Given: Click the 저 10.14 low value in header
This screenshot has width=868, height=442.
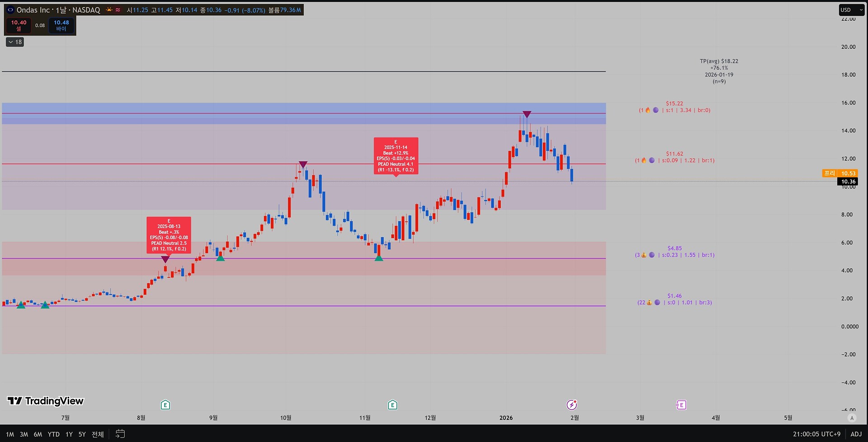Looking at the screenshot, I should click(186, 10).
